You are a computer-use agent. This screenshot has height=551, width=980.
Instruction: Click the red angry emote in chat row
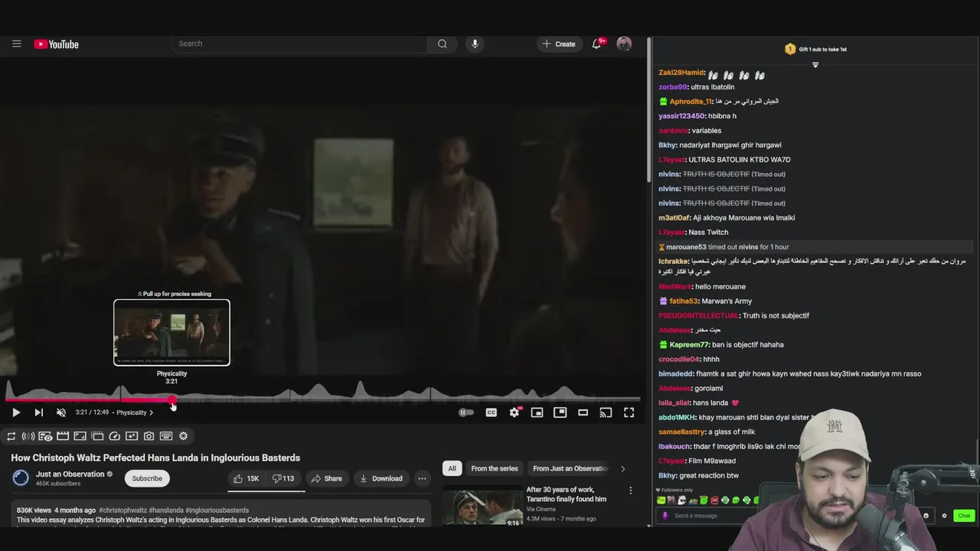714,500
